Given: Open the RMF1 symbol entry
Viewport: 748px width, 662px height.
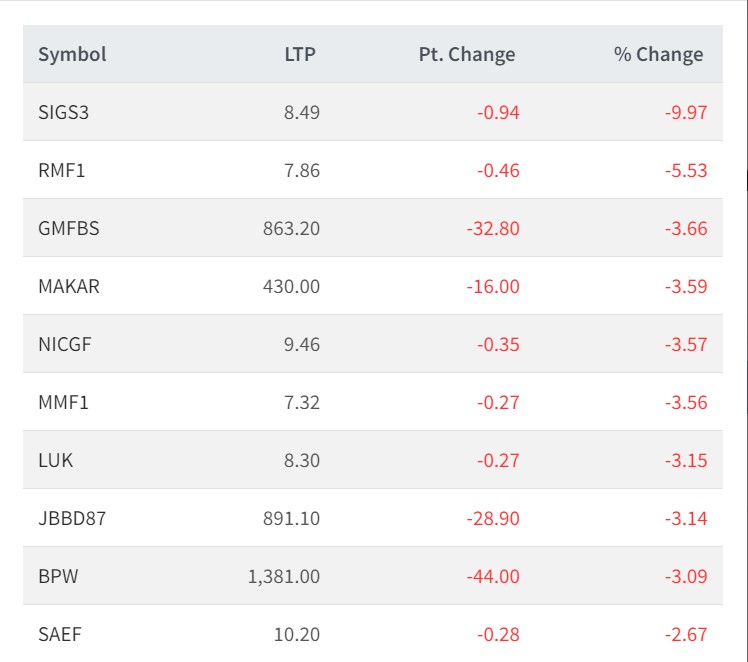Looking at the screenshot, I should pos(62,170).
